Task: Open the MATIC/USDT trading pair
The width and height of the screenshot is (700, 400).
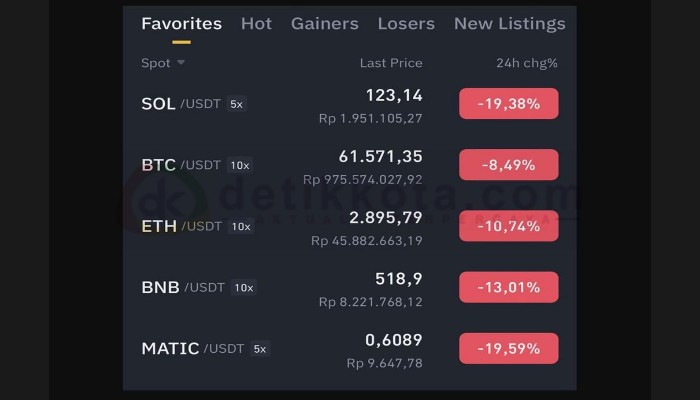Action: (350, 349)
